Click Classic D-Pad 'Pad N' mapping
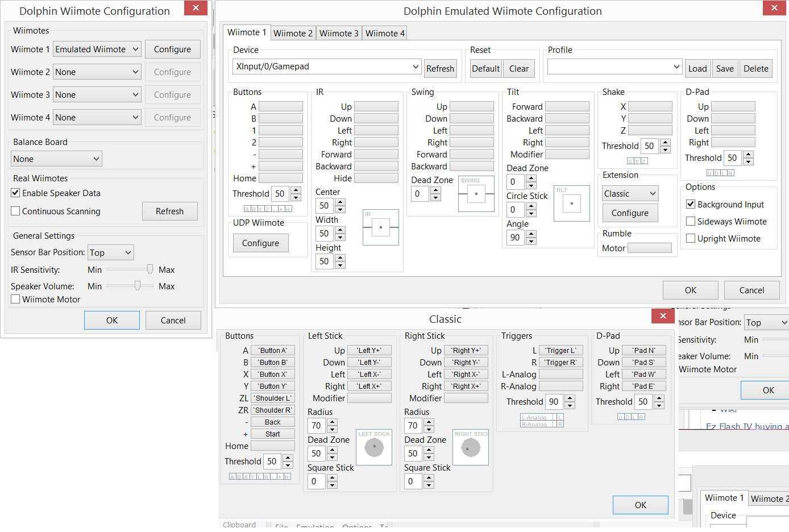 (645, 350)
